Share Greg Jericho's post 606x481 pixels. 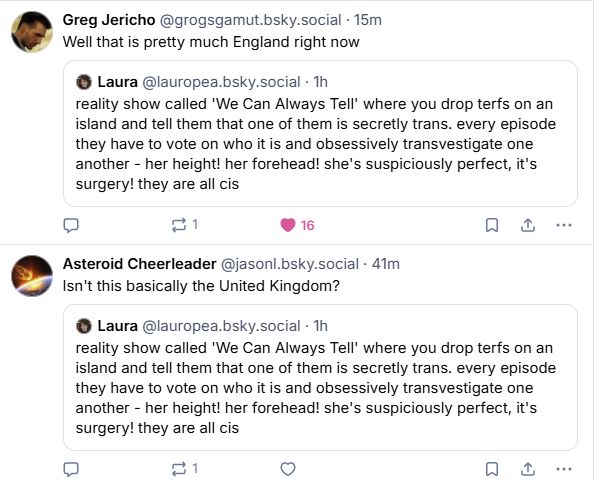pyautogui.click(x=528, y=225)
